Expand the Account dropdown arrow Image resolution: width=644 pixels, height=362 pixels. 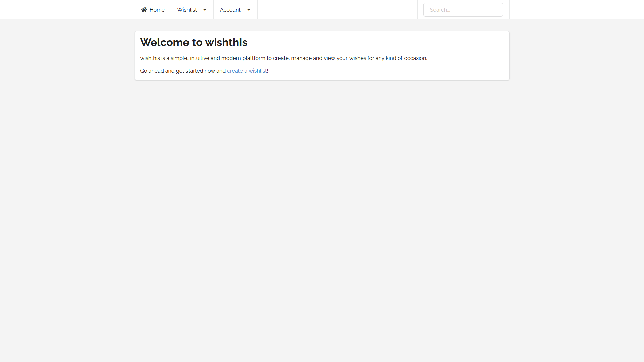point(249,10)
